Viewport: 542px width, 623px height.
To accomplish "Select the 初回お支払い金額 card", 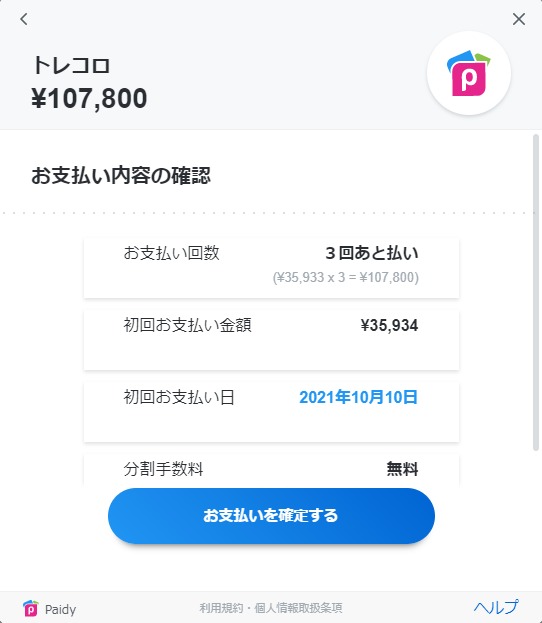I will point(271,340).
